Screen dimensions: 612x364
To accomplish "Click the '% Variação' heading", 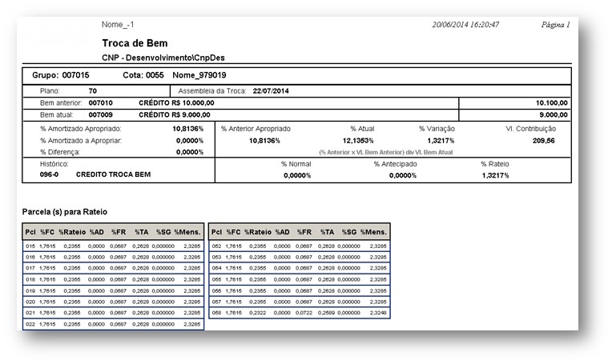I will tap(437, 129).
